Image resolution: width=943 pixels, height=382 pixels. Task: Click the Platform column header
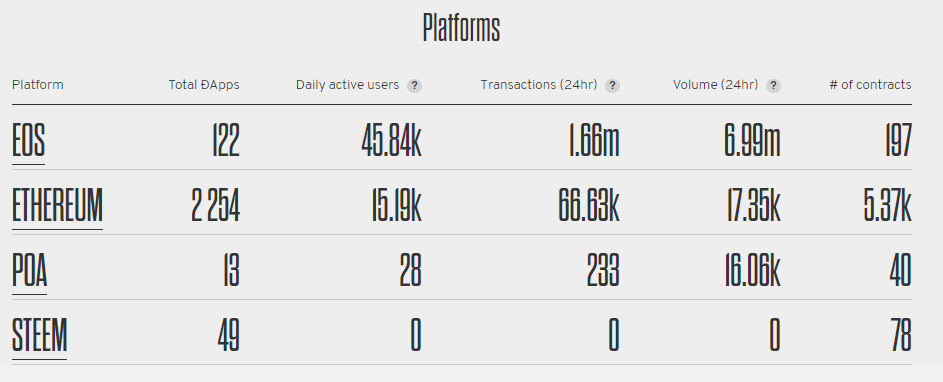point(37,85)
